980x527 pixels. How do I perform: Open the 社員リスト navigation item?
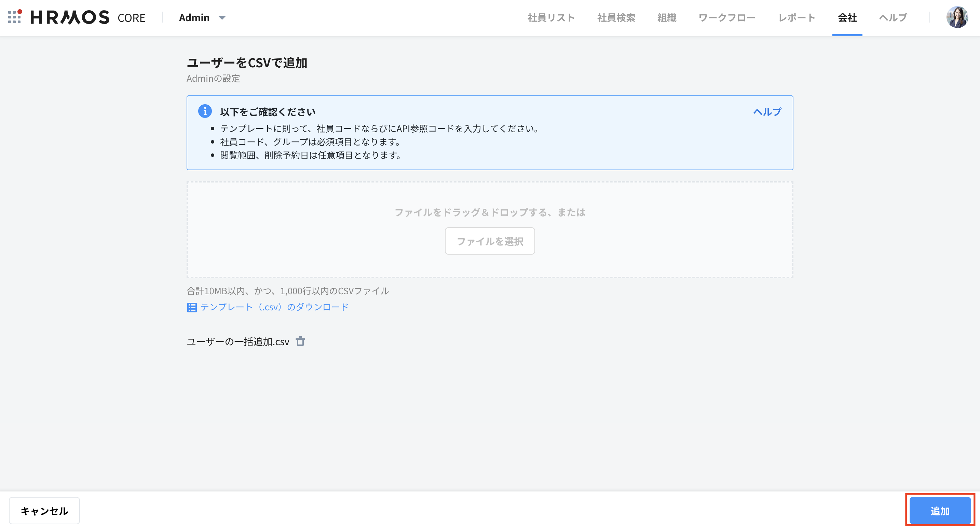551,17
